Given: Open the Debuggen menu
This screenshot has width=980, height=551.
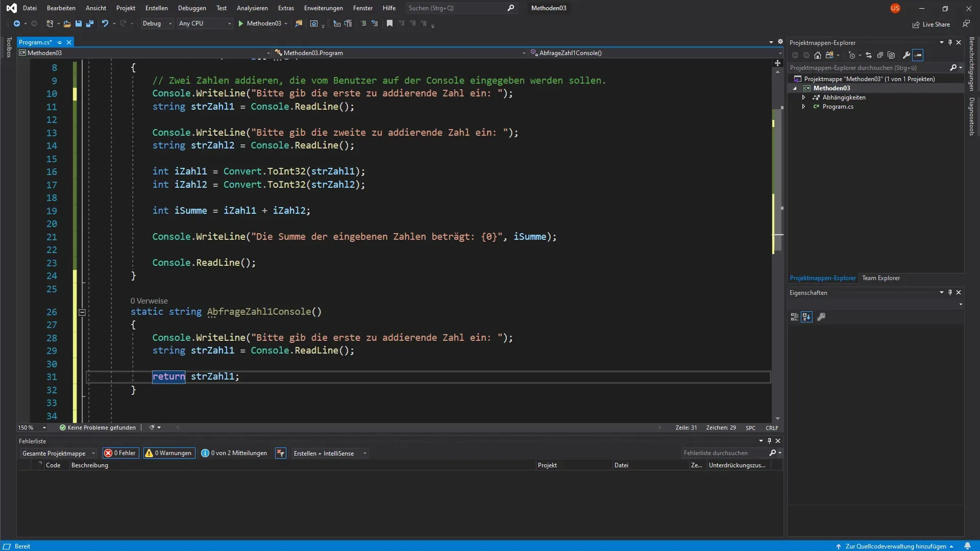Looking at the screenshot, I should 192,8.
